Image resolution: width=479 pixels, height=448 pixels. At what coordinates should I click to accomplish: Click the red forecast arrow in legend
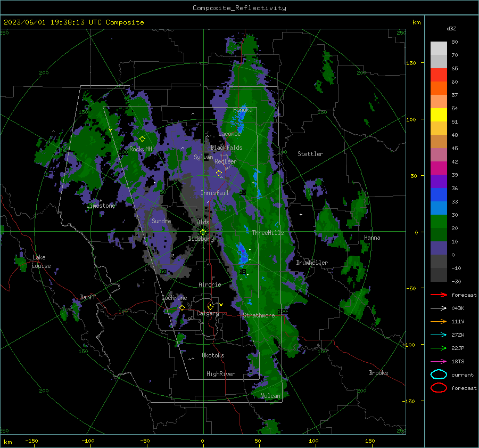439,295
